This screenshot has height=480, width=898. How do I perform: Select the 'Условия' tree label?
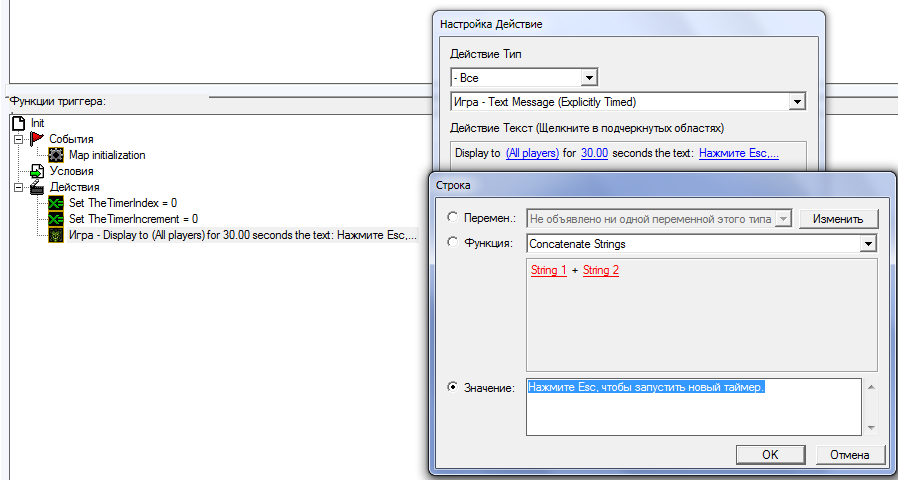pyautogui.click(x=71, y=171)
